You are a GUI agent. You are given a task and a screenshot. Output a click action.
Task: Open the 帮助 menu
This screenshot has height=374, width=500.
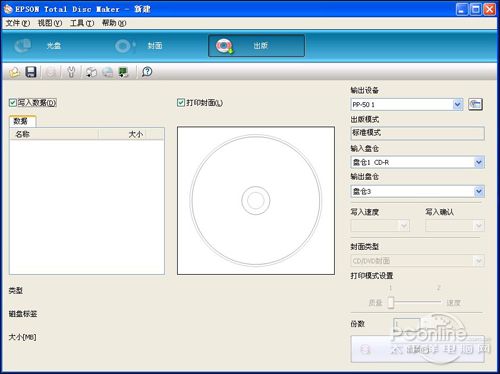(114, 23)
